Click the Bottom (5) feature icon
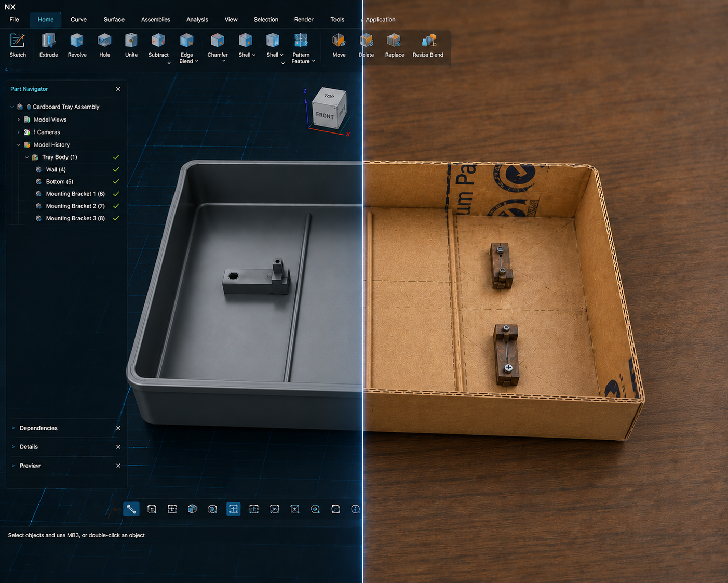Screen dimensions: 728x583 (38, 181)
